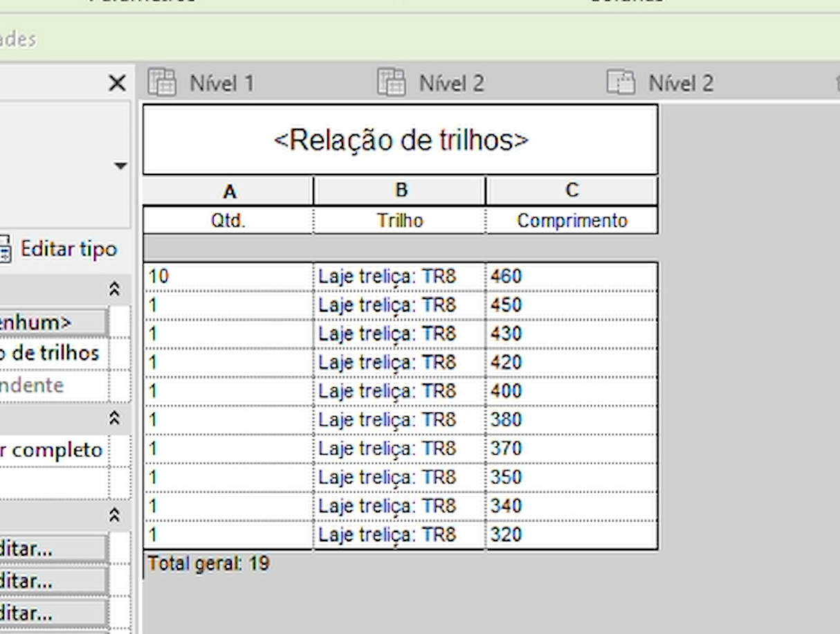
Task: Click the plan icon of the middle Nível 2 tab
Action: pos(391,82)
